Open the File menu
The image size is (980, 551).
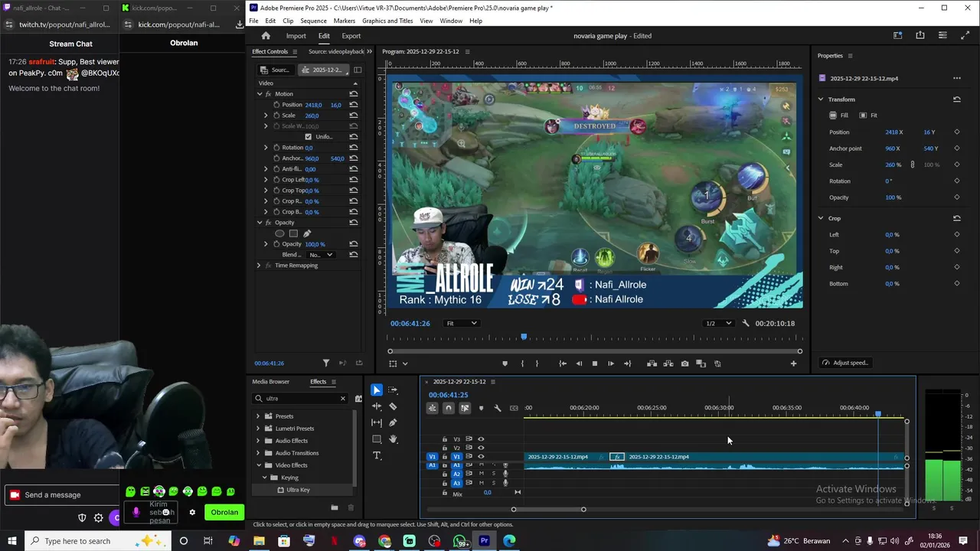pos(253,21)
